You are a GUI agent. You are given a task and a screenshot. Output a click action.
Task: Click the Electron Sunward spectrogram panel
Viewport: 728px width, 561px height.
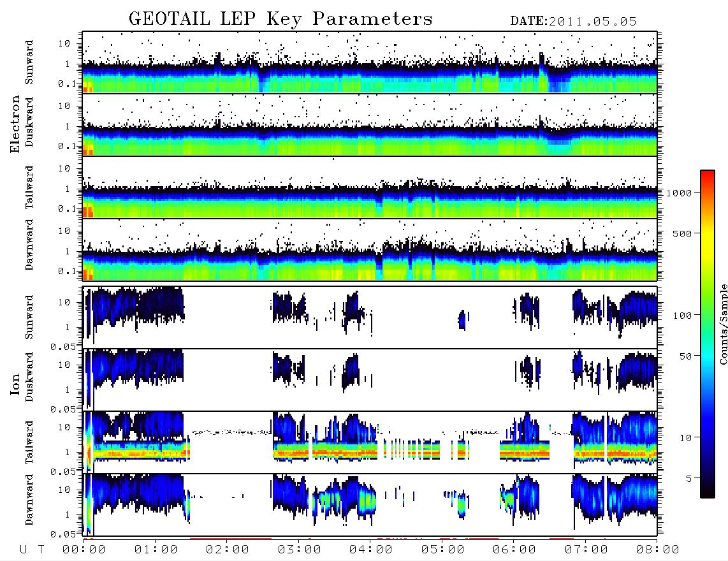tap(370, 62)
